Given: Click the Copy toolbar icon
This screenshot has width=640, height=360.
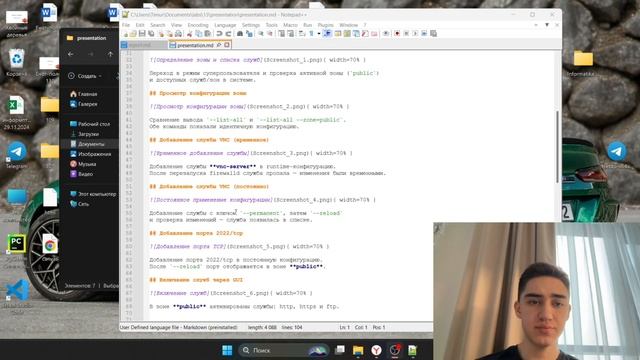Looking at the screenshot, I should tap(198, 33).
